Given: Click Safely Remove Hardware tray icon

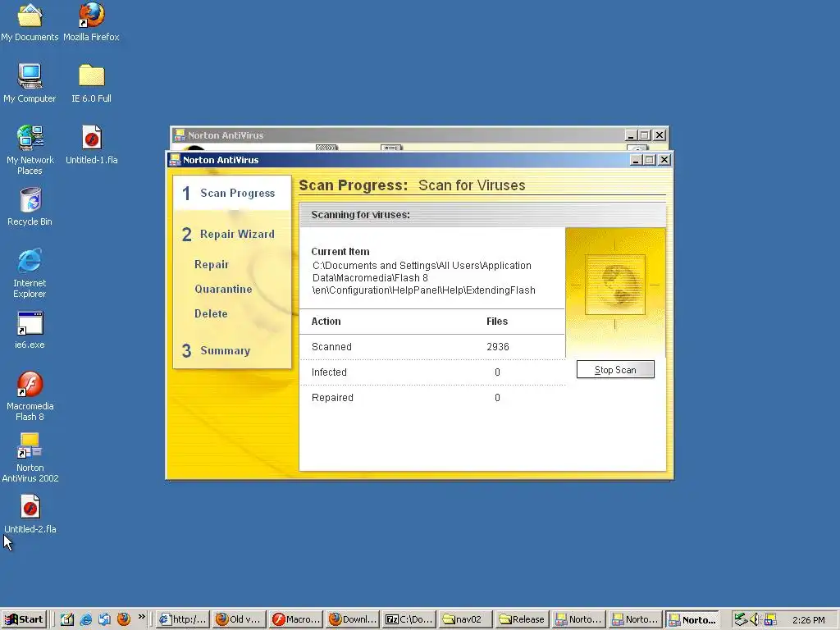Looking at the screenshot, I should click(741, 620).
